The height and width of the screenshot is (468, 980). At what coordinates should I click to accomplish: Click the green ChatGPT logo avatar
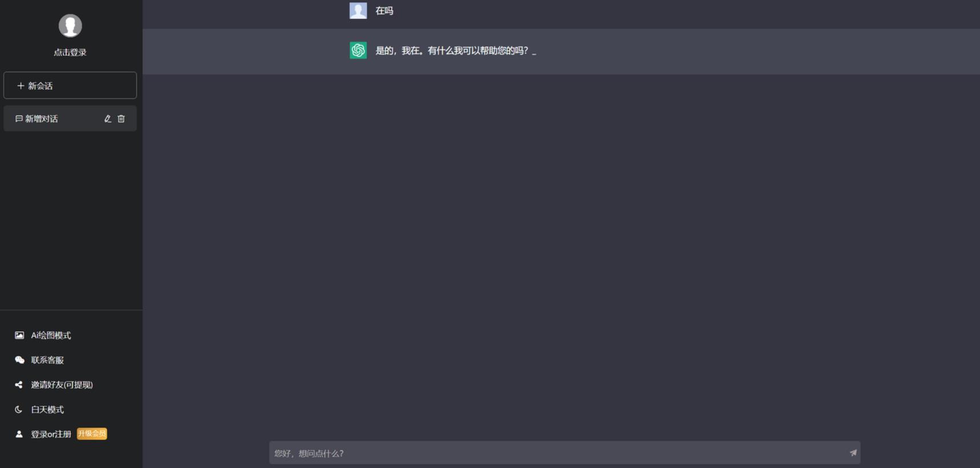point(358,50)
